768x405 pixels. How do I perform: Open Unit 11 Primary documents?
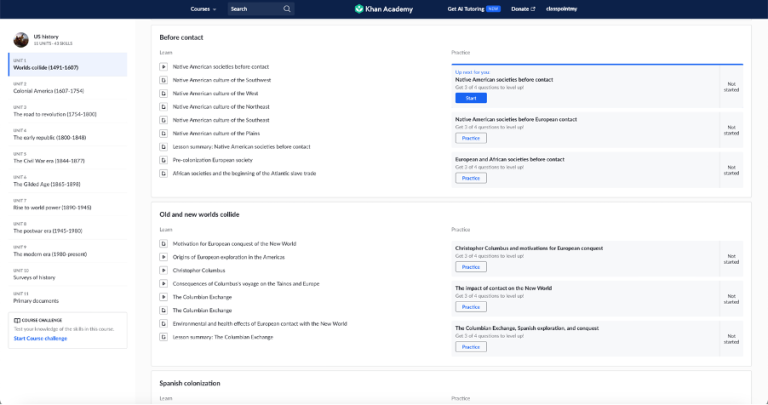68,298
